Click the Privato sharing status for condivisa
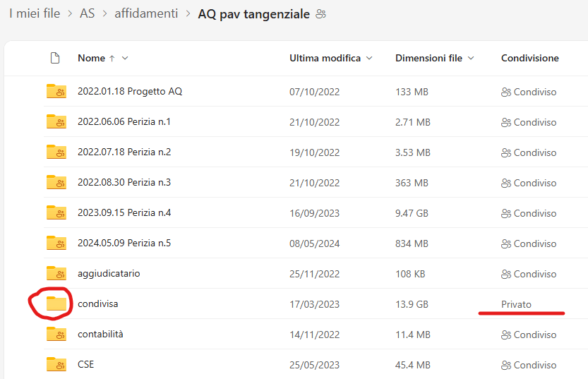This screenshot has width=588, height=379. point(517,304)
